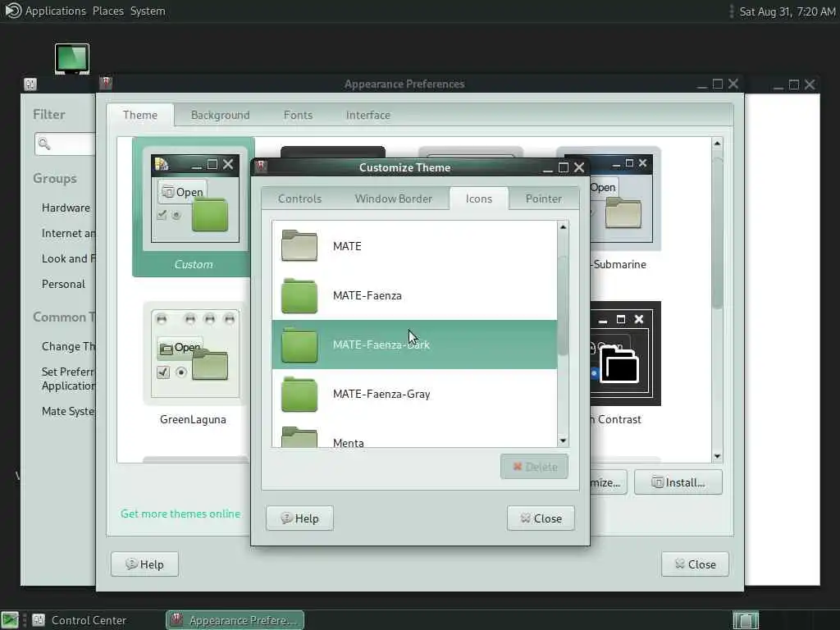Click the date and time clock
Screen dimensions: 840x630
pos(787,11)
